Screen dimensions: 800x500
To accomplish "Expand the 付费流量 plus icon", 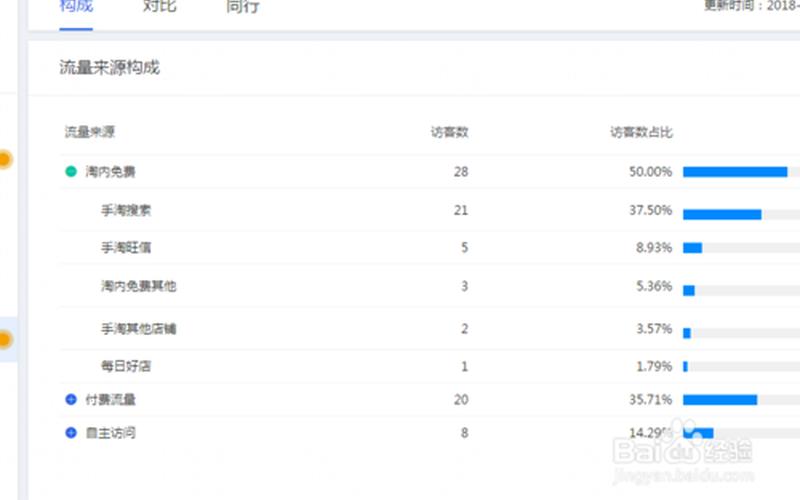I will (x=71, y=399).
